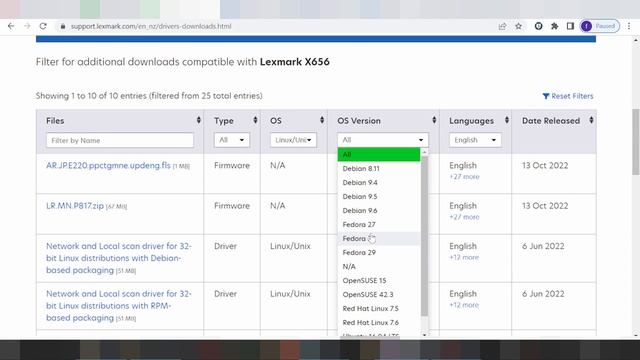Open the OS filter dropdown showing Linux/Unix
The image size is (640, 360).
tap(293, 140)
